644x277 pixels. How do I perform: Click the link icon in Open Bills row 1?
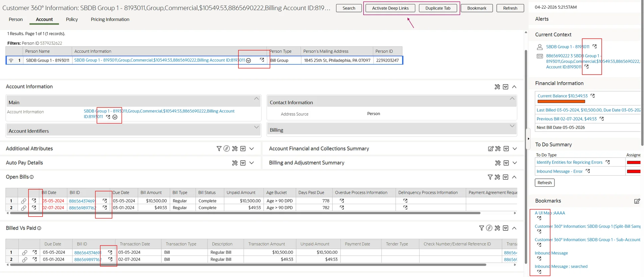[x=23, y=201]
